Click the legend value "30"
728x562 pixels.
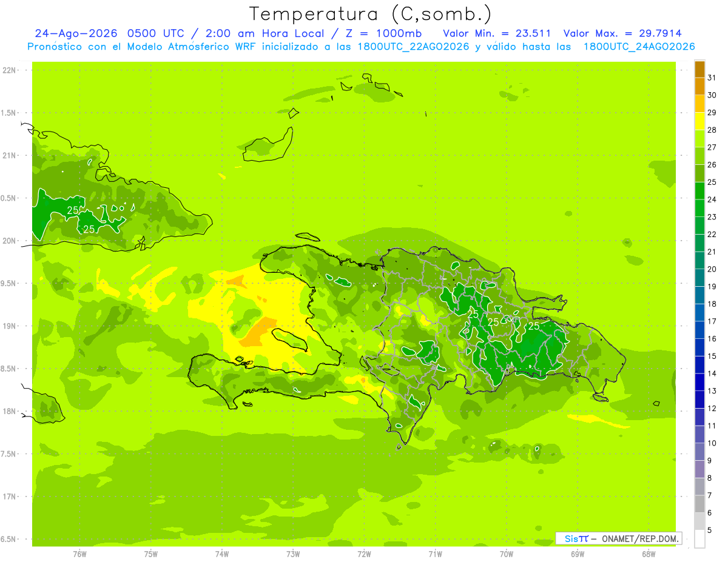712,95
